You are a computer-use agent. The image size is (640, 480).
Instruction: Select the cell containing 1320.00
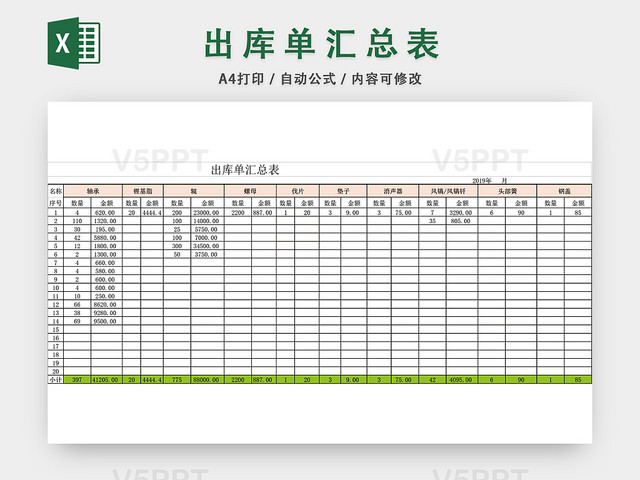[x=107, y=221]
